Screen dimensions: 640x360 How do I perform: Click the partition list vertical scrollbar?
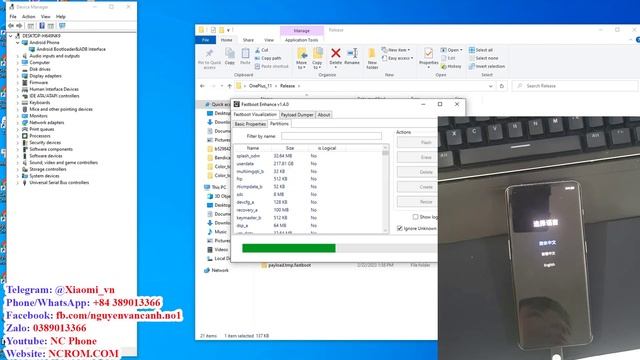[385, 189]
